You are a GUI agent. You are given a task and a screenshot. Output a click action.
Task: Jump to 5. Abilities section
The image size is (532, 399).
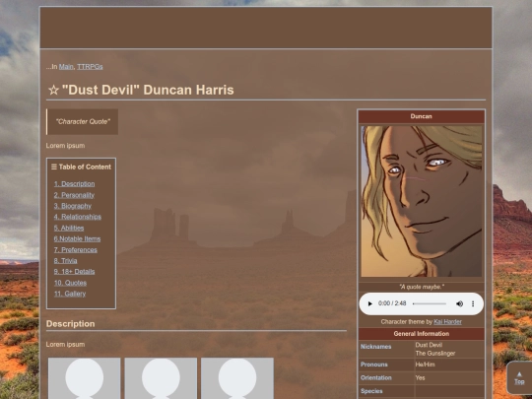pos(69,228)
